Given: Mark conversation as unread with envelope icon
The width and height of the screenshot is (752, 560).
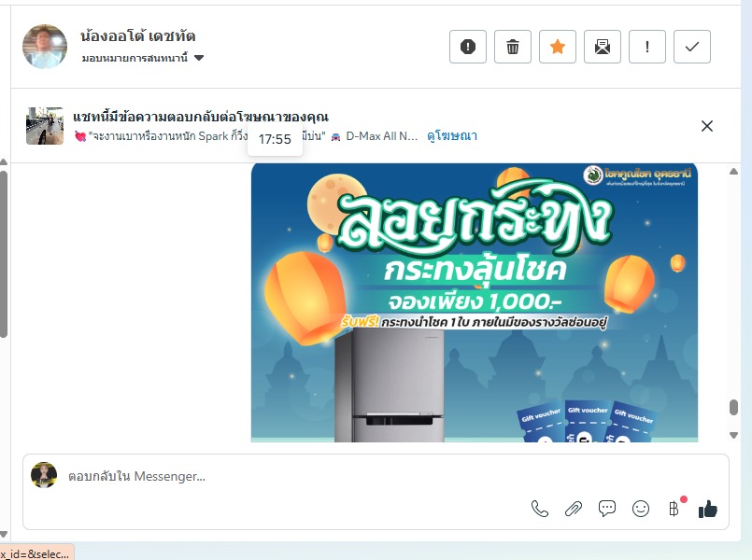Looking at the screenshot, I should click(603, 47).
